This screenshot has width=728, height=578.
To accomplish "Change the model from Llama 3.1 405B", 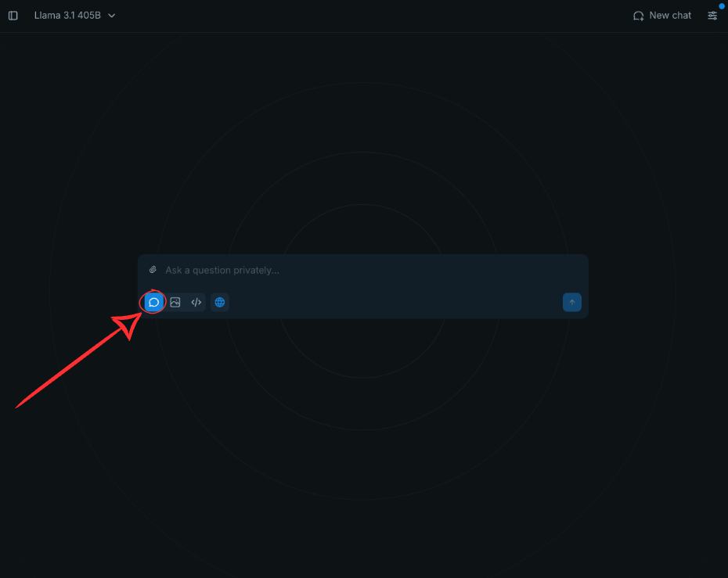I will tap(74, 16).
